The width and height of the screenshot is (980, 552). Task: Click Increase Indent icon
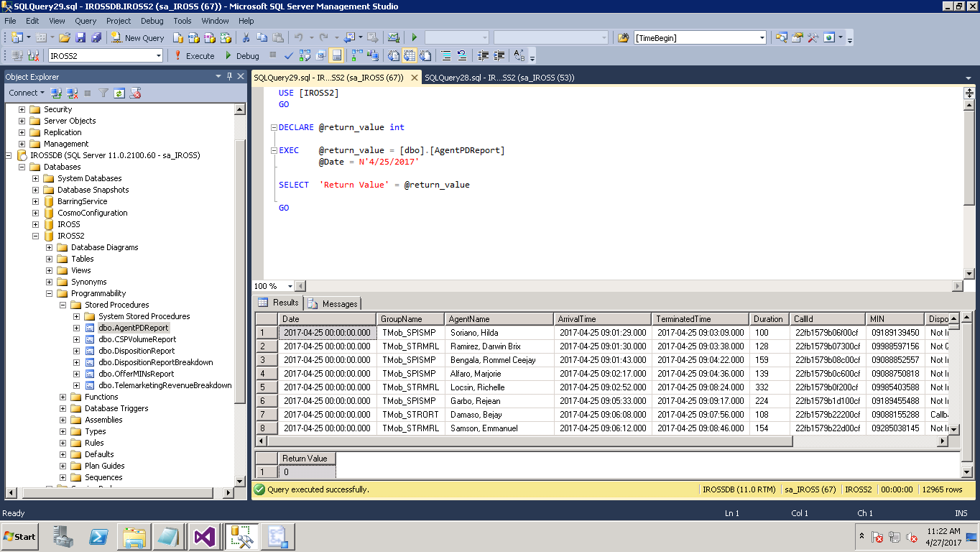tap(499, 55)
